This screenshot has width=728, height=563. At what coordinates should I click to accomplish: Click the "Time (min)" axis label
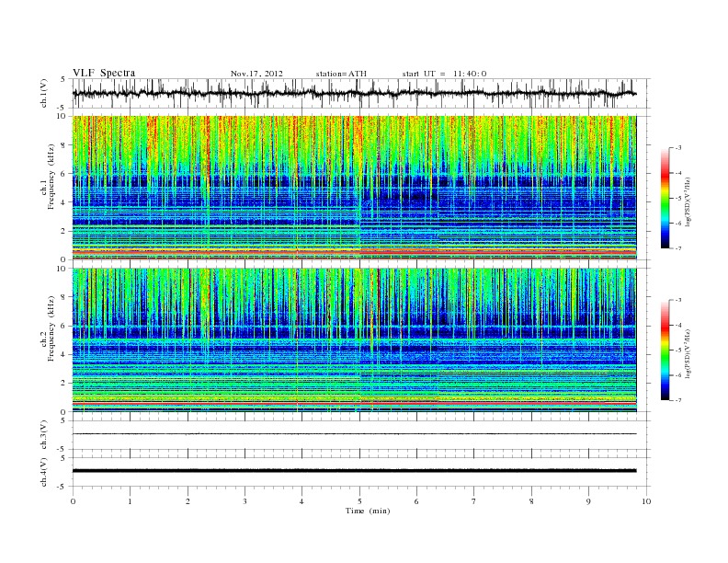pos(368,511)
